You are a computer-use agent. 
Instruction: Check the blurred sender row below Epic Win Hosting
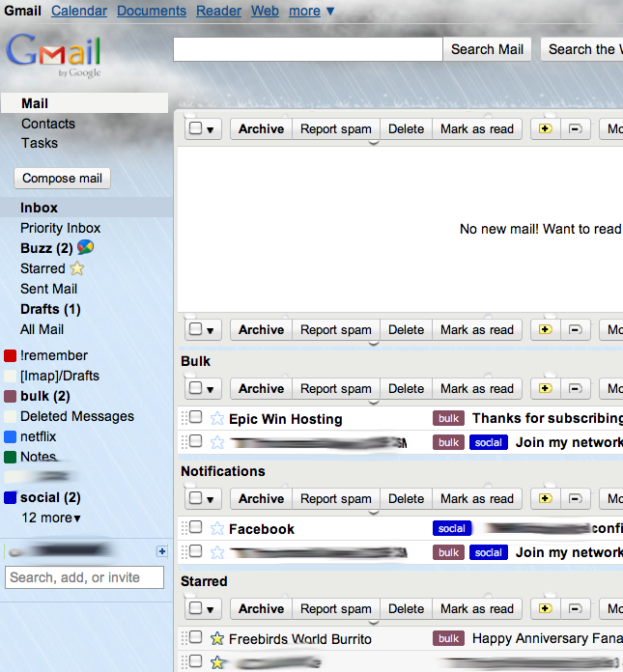tap(196, 441)
